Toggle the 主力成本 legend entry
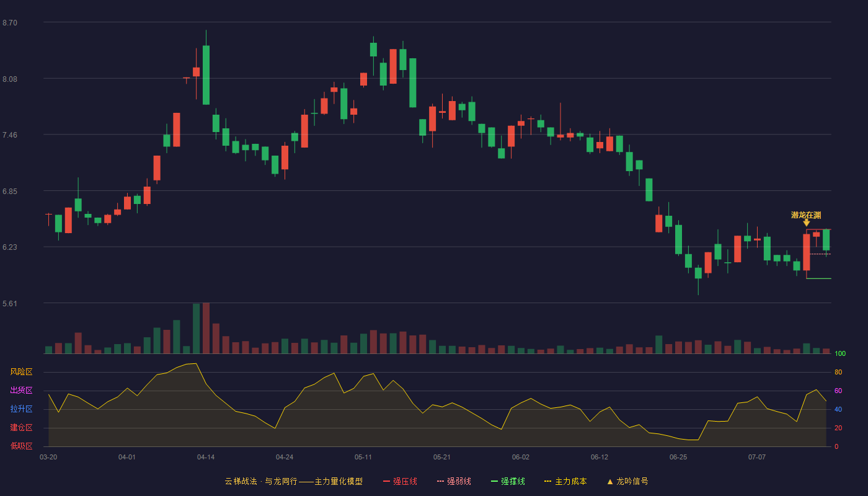868x496 pixels. coord(565,481)
